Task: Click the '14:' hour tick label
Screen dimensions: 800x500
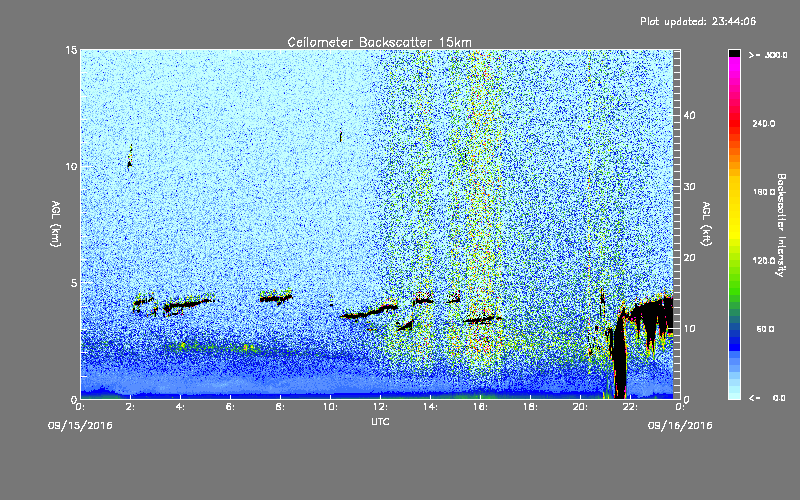Action: tap(430, 407)
